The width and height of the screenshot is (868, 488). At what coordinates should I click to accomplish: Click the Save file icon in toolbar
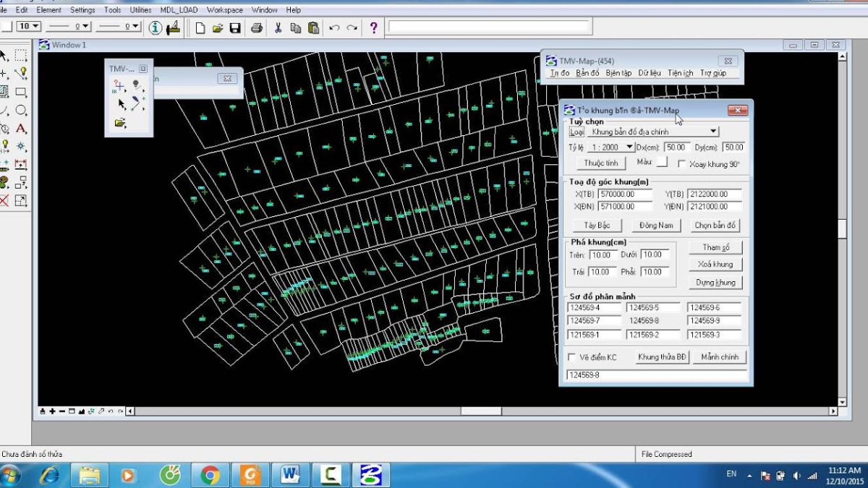pyautogui.click(x=235, y=27)
